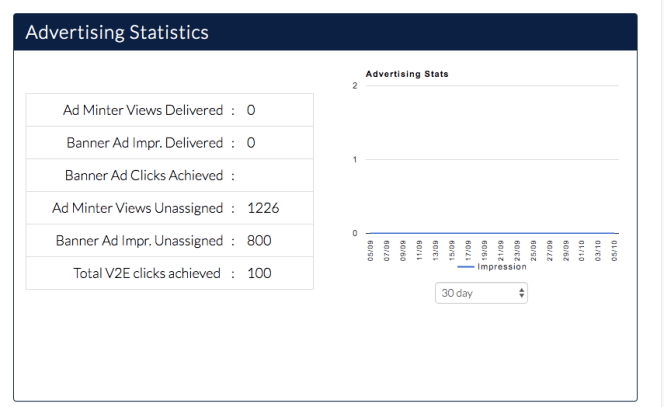Select the Banner Ad Clicks Achieved row

[169, 175]
